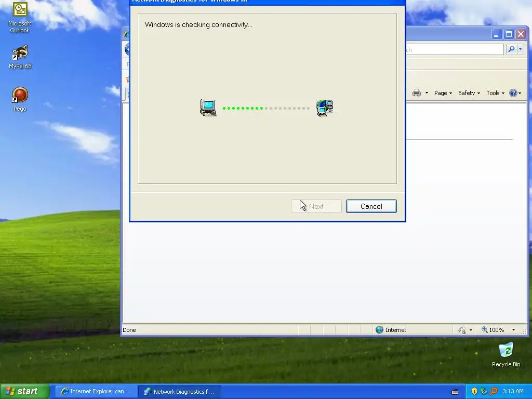Select the Recycle Bin icon
This screenshot has width=532, height=399.
pos(506,355)
